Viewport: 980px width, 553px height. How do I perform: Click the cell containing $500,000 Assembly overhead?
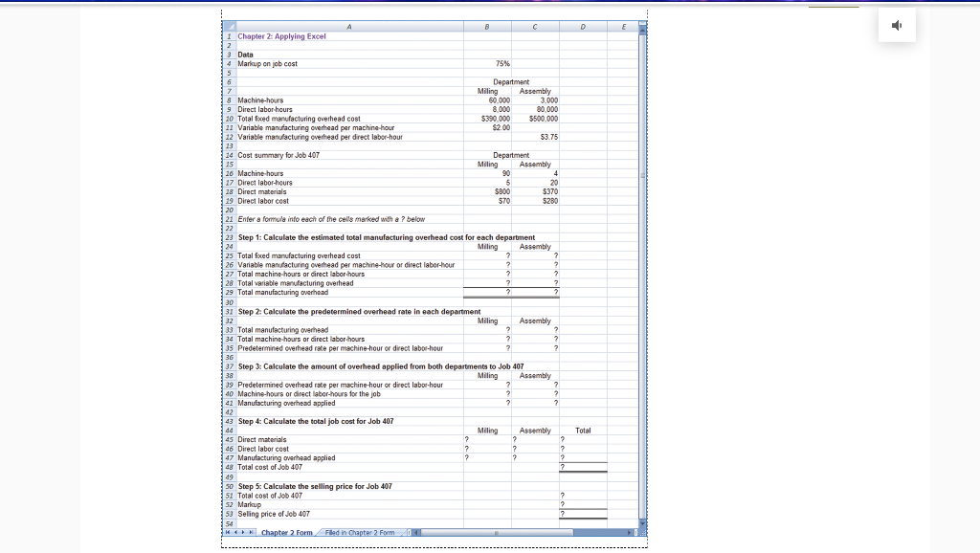pos(534,119)
